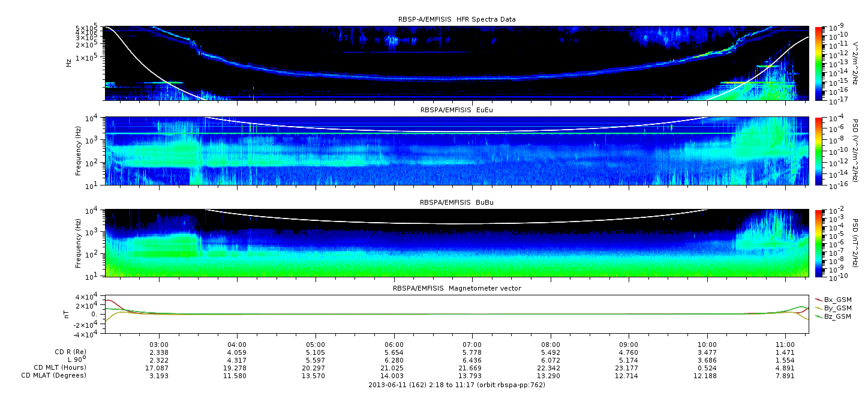
Task: Click the Frequency (Hz) label on the EuEu panel
Action: pyautogui.click(x=79, y=151)
